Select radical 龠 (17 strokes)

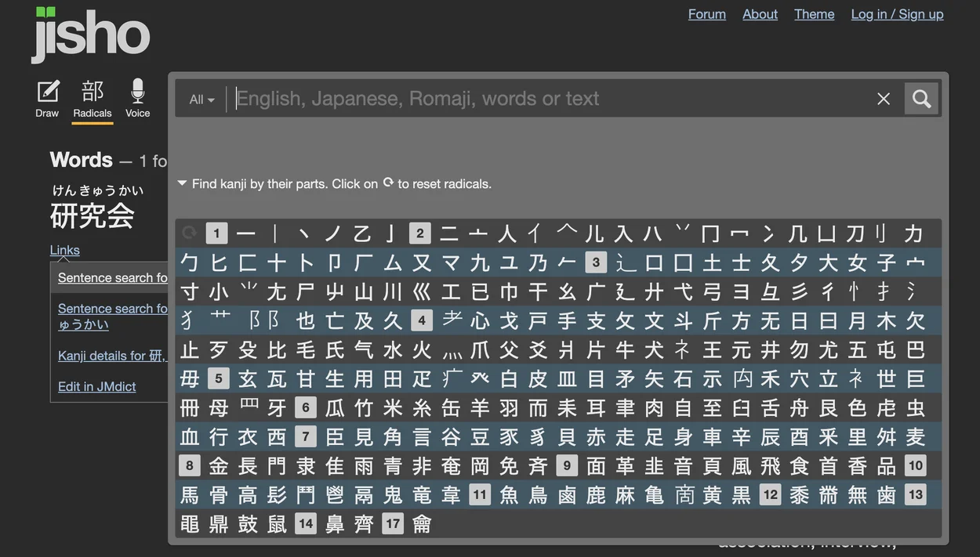tap(422, 523)
